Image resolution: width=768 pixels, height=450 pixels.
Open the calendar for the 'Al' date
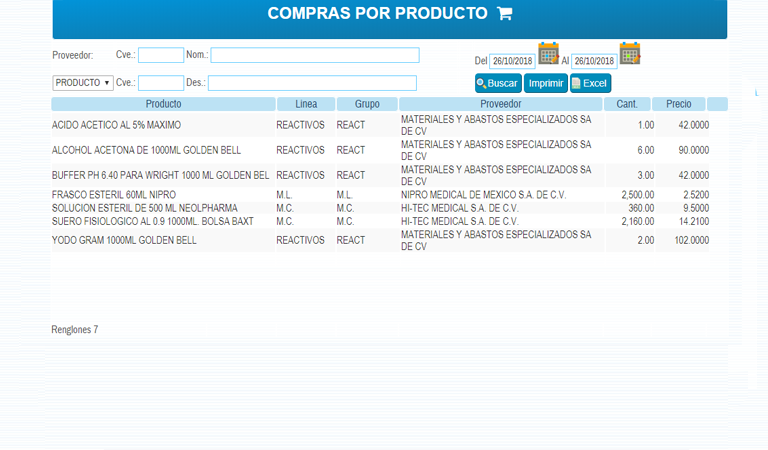coord(629,53)
